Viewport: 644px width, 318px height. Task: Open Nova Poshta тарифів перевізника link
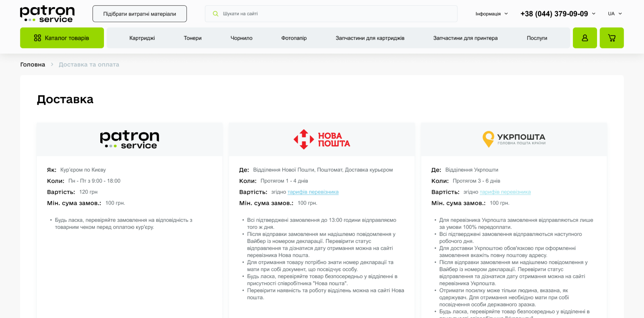[313, 192]
